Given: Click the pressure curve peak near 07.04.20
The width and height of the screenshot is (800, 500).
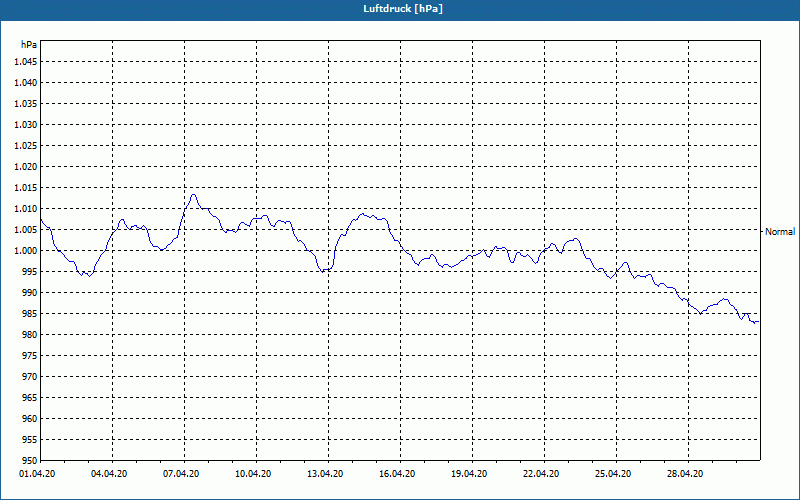Looking at the screenshot, I should click(193, 194).
